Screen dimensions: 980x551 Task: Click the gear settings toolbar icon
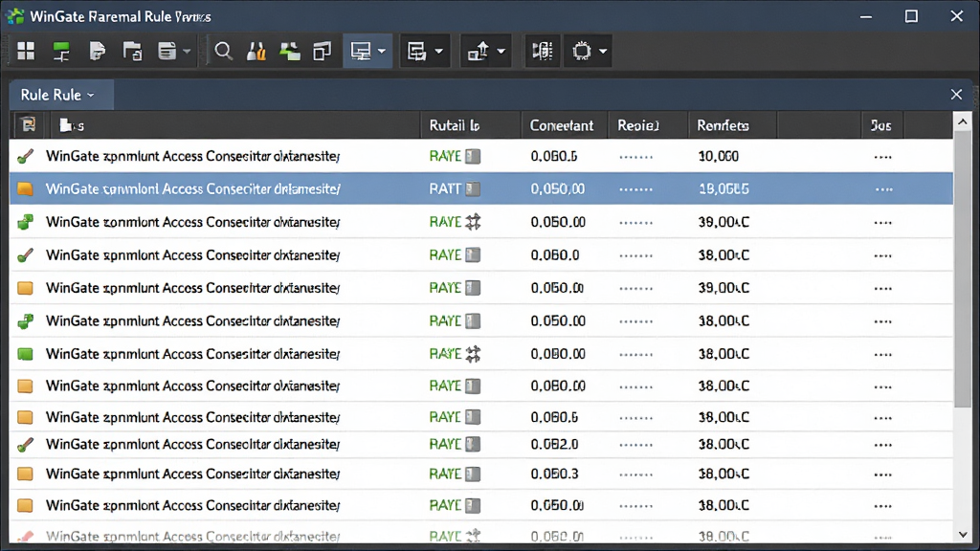coord(582,52)
